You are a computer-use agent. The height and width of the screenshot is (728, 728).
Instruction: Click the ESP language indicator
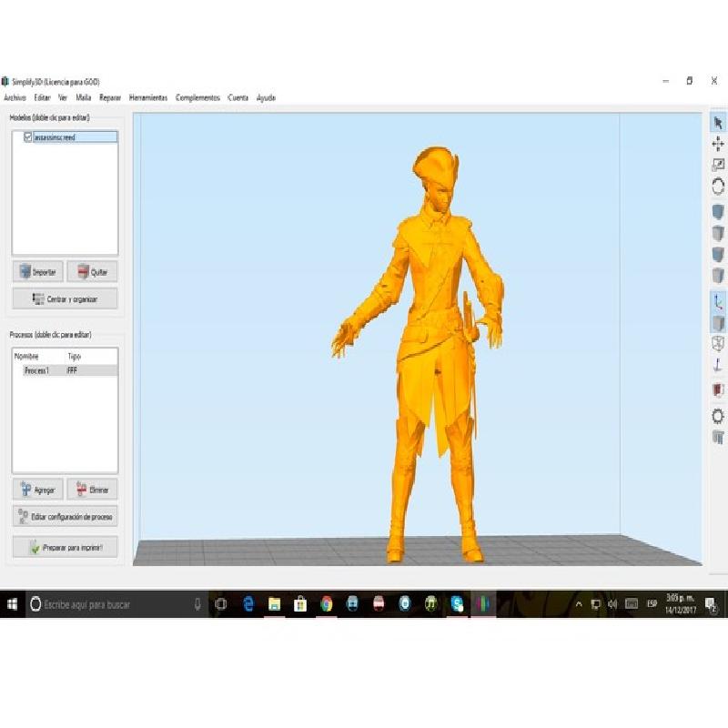pyautogui.click(x=652, y=604)
